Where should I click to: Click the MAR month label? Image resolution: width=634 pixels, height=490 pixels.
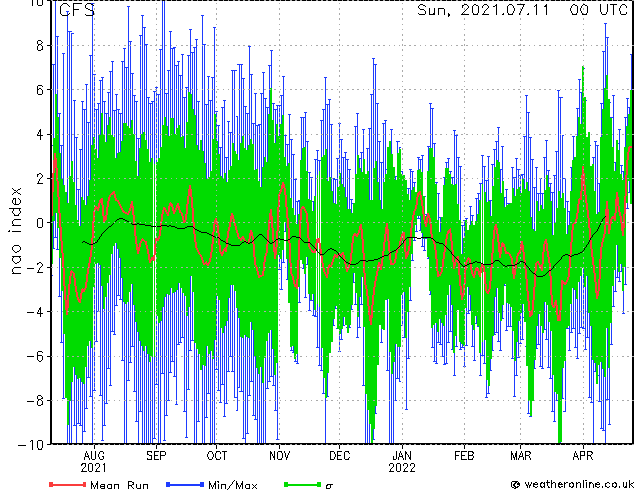(521, 456)
